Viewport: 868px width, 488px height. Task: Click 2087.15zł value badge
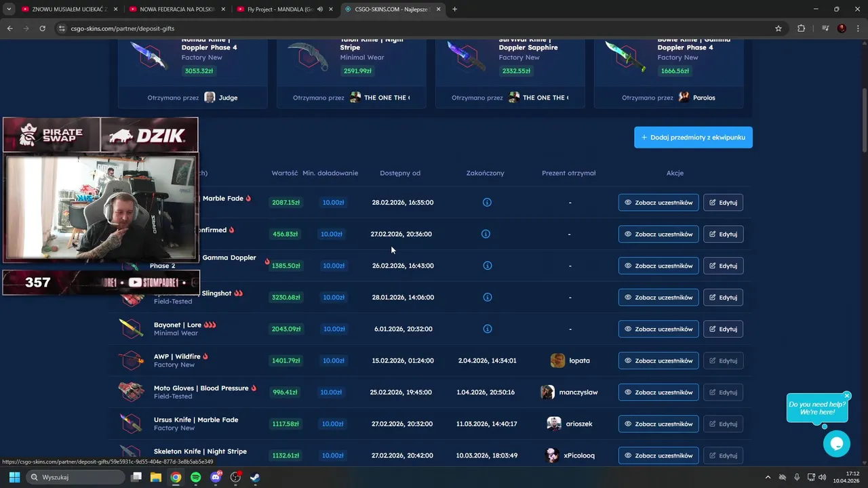pyautogui.click(x=285, y=202)
